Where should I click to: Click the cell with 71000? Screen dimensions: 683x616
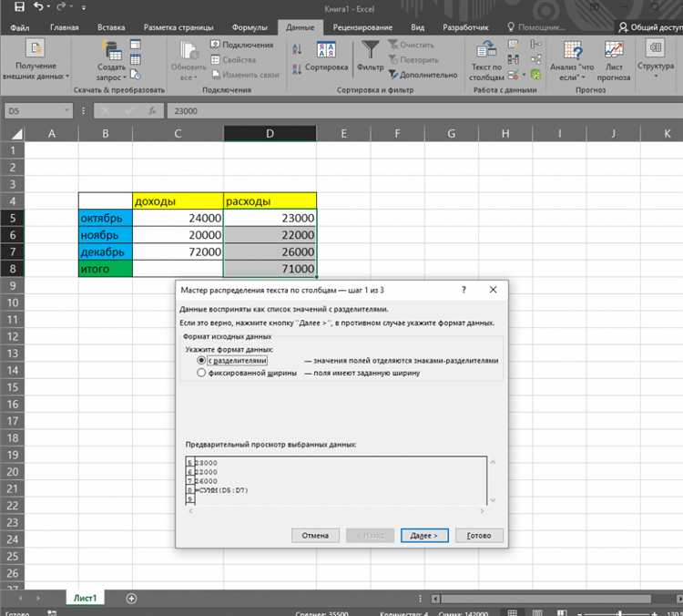(x=270, y=269)
